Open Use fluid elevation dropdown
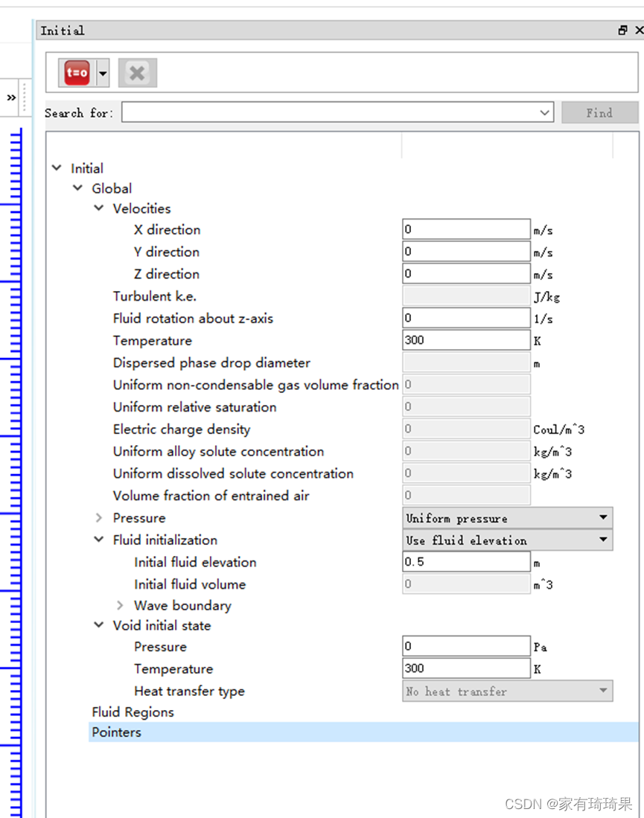 [507, 540]
